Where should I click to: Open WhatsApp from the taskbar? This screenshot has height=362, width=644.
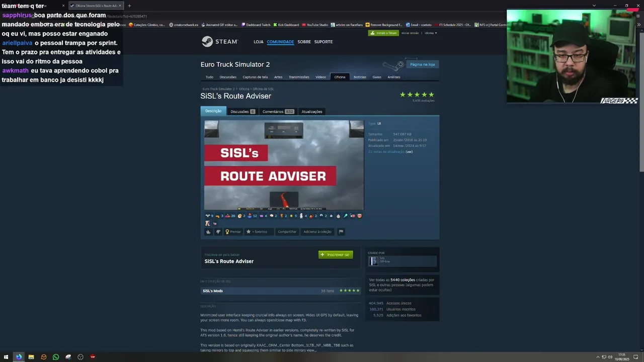(x=56, y=357)
